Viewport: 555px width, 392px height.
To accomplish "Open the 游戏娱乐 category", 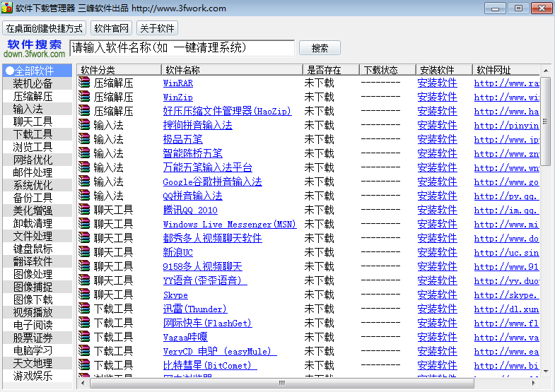I will [x=37, y=376].
